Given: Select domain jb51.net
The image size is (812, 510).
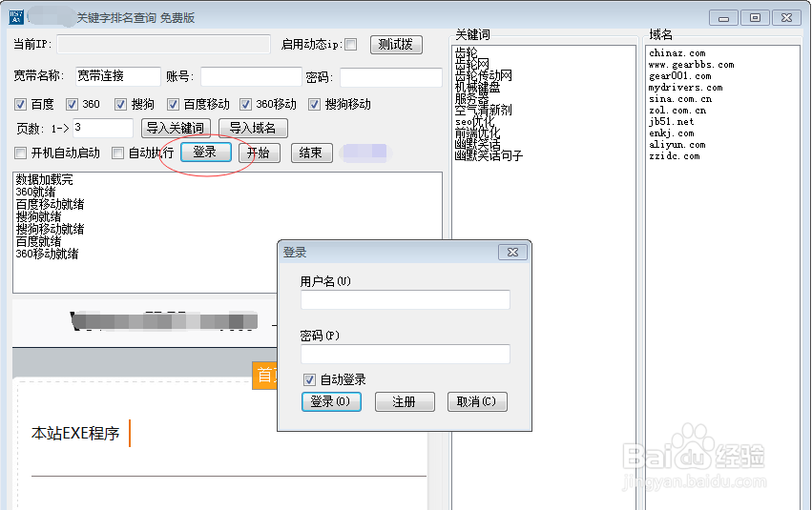Looking at the screenshot, I should [671, 122].
